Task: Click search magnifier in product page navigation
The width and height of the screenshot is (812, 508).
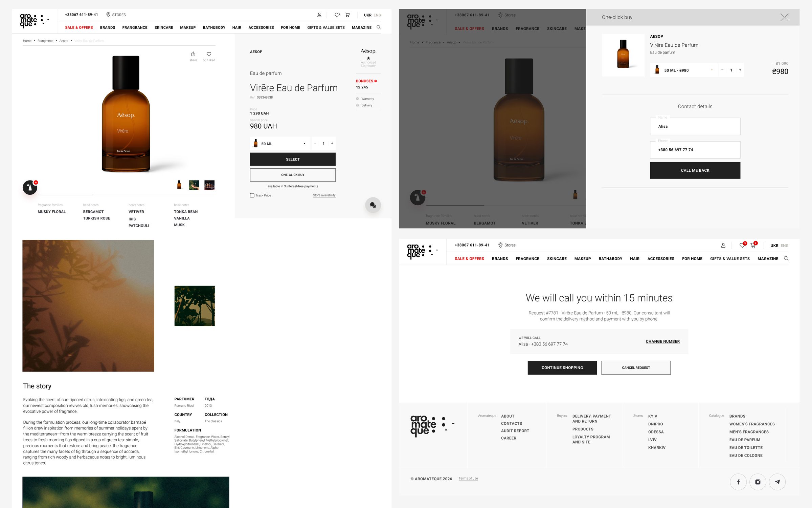Action: click(x=379, y=27)
